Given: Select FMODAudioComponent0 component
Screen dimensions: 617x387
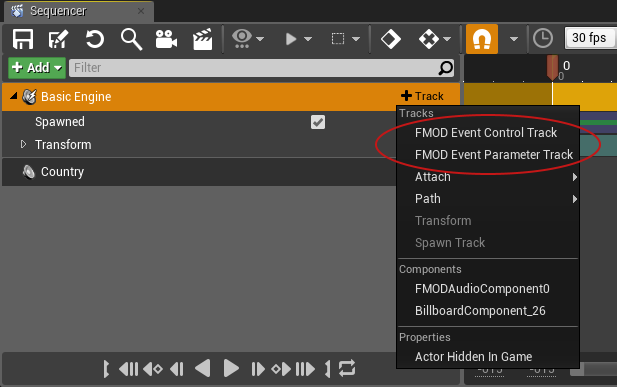Looking at the screenshot, I should 482,289.
